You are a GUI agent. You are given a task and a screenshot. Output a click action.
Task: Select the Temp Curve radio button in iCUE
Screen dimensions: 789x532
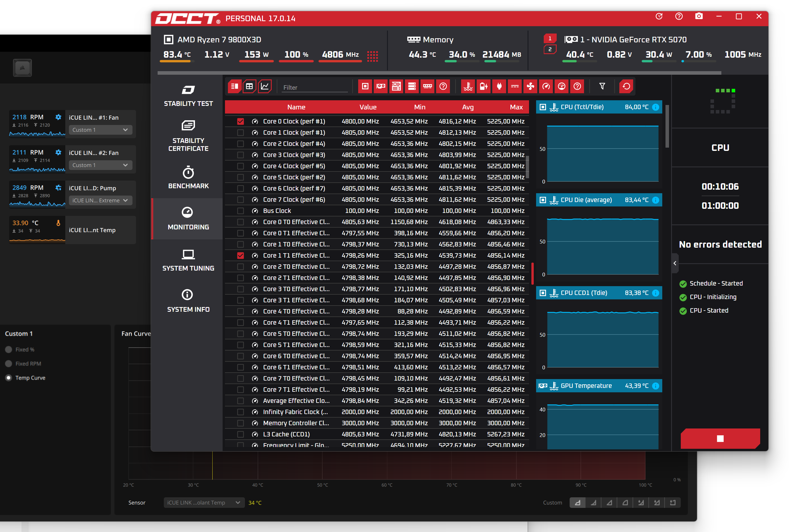point(9,378)
